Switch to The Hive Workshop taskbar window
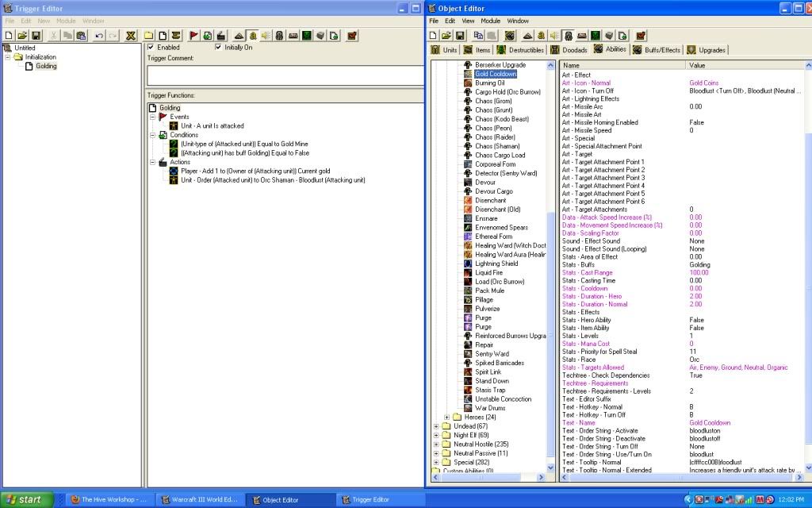This screenshot has width=812, height=508. click(x=109, y=500)
